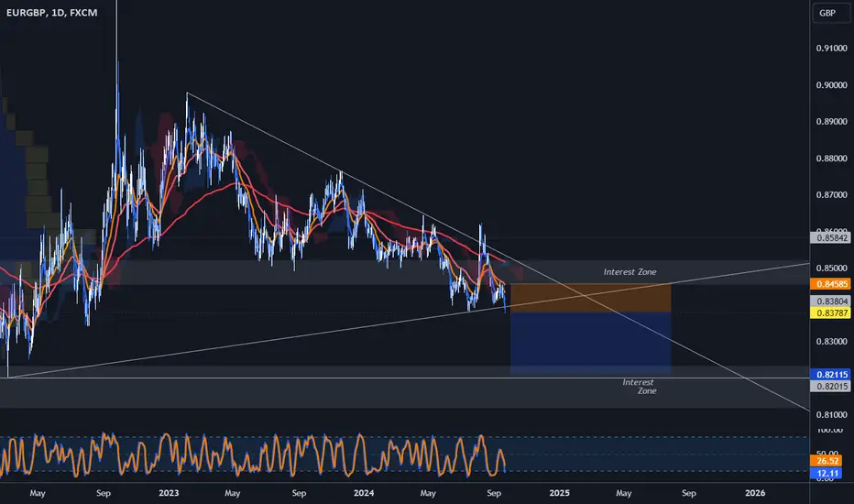Select the yellow 0.83787 price tag

(830, 312)
